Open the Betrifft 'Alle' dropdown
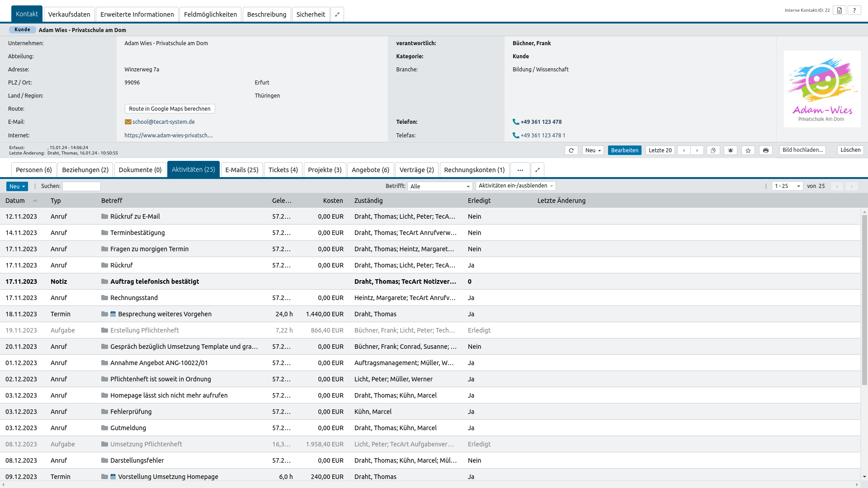The height and width of the screenshot is (488, 868). pyautogui.click(x=439, y=187)
